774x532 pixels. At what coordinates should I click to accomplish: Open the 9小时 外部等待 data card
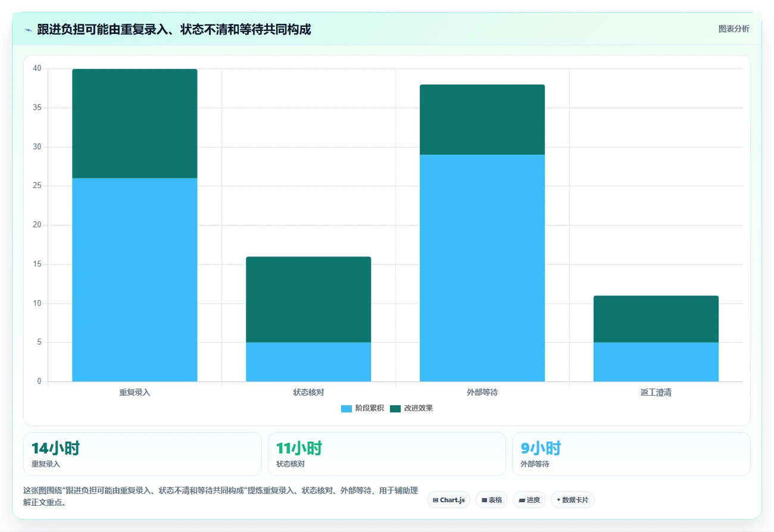tap(631, 454)
